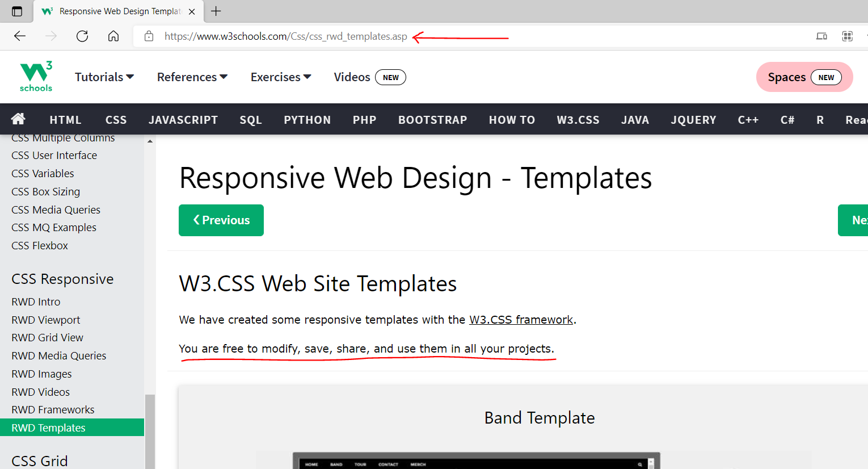The height and width of the screenshot is (469, 868).
Task: Open the tab actions menu icon
Action: 17,11
